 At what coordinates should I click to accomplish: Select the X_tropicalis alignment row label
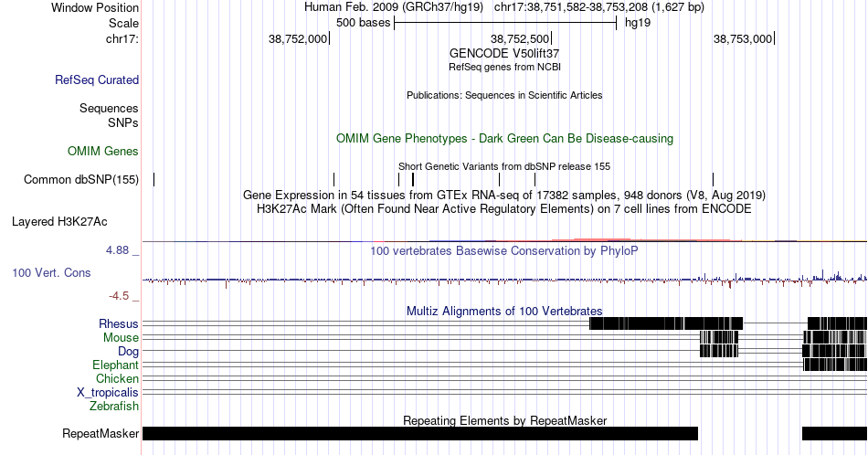108,392
